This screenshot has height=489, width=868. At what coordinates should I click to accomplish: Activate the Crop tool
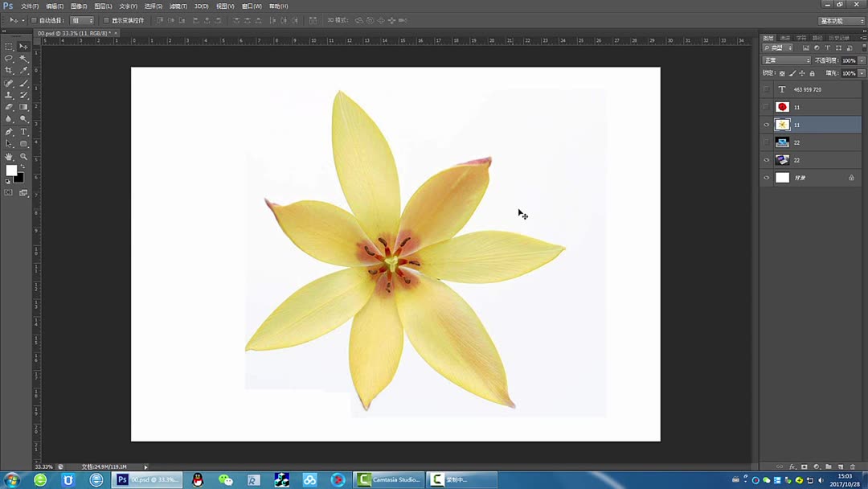click(x=10, y=68)
